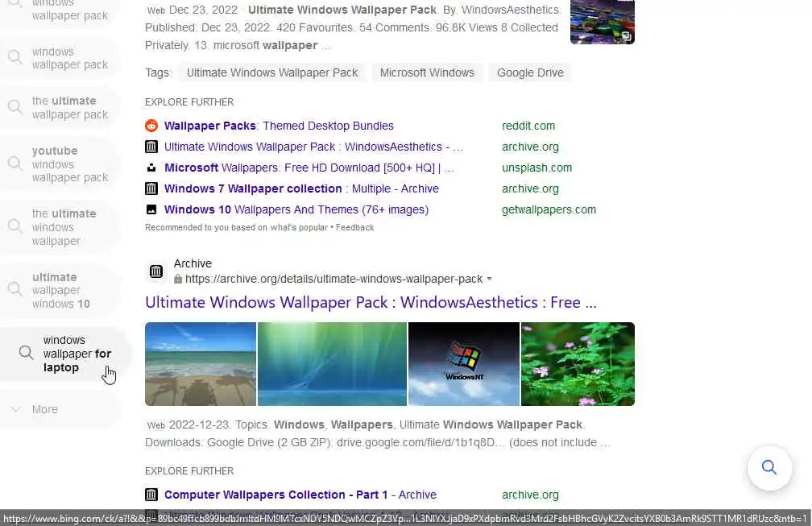Image resolution: width=812 pixels, height=526 pixels.
Task: Click the reddit icon beside Wallpaper Packs
Action: coord(151,126)
